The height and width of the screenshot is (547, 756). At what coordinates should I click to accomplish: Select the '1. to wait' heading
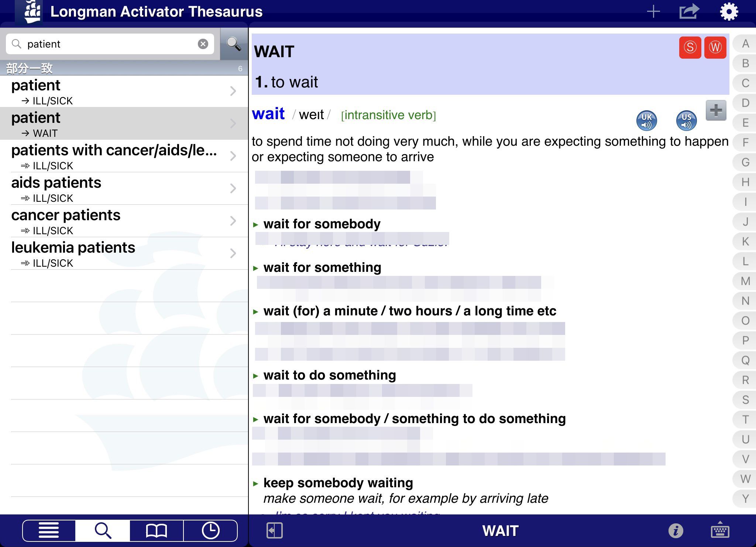tap(286, 82)
